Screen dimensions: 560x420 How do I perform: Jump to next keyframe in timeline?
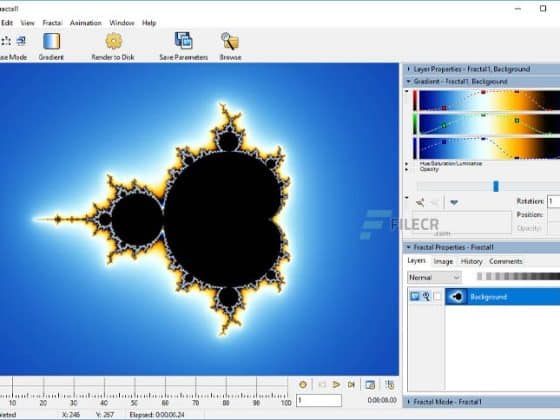351,385
